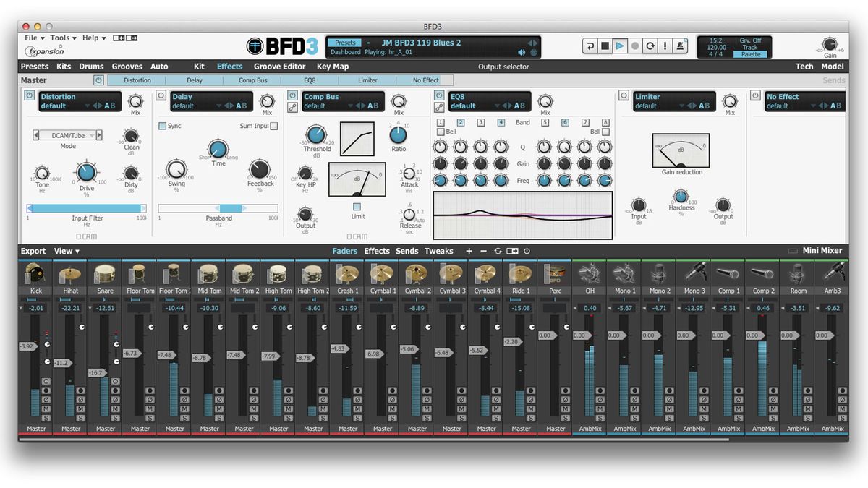
Task: Toggle the Comp Bus Limit checkbox
Action: [357, 207]
